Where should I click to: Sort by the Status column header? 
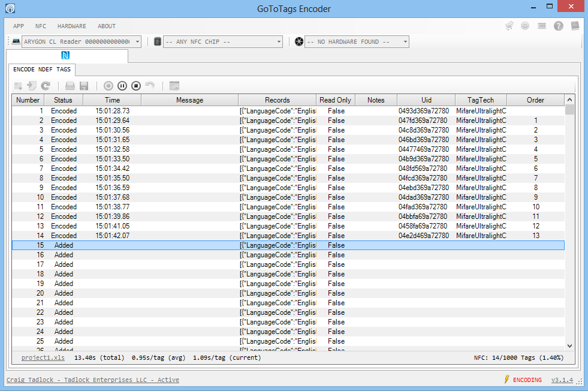click(64, 100)
